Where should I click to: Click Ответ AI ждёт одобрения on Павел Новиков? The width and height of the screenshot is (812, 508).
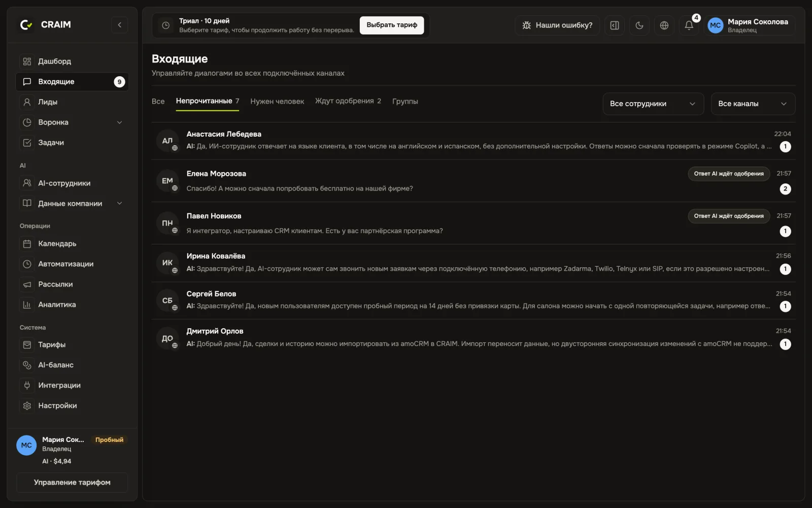729,216
